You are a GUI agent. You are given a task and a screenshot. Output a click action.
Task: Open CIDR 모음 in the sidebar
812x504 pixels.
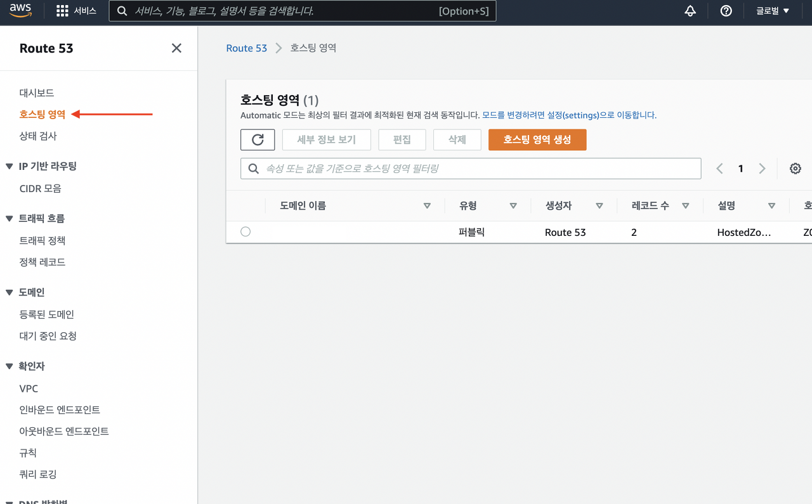click(40, 188)
